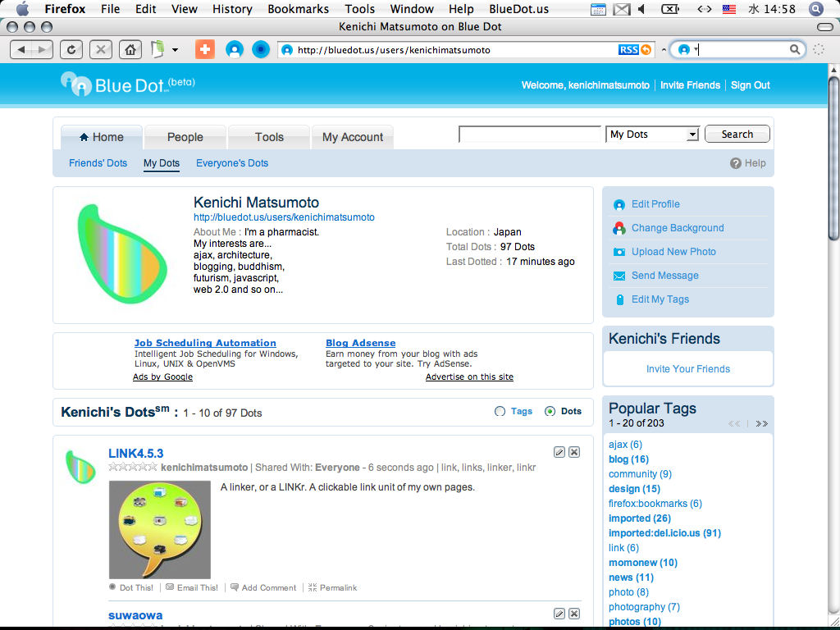
Task: Click Add Comment under LINK4.5.3
Action: (x=263, y=587)
